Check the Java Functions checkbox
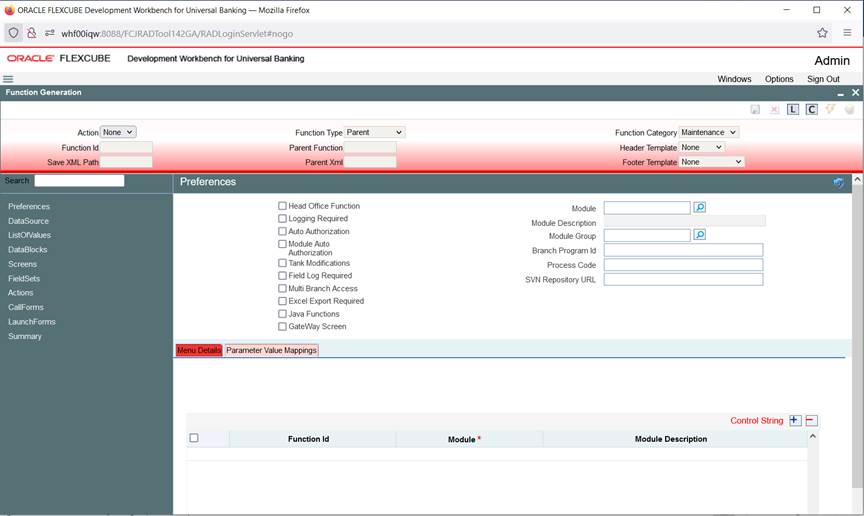864x516 pixels. [282, 314]
